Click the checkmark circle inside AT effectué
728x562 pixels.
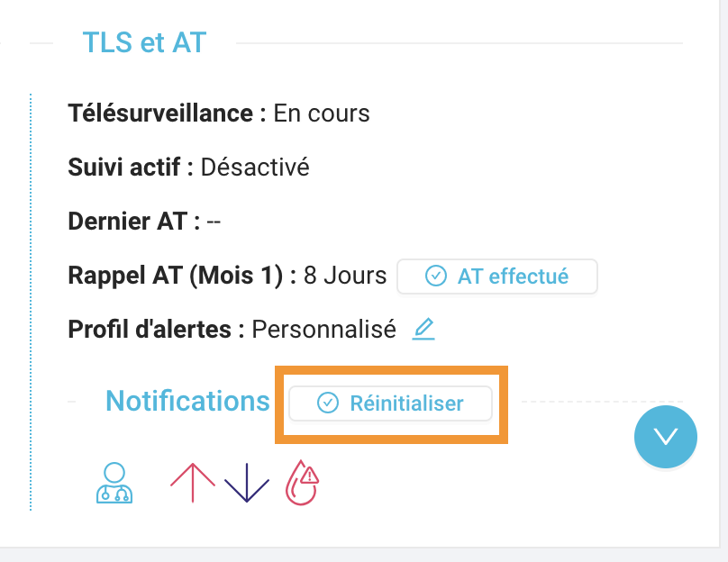[435, 276]
